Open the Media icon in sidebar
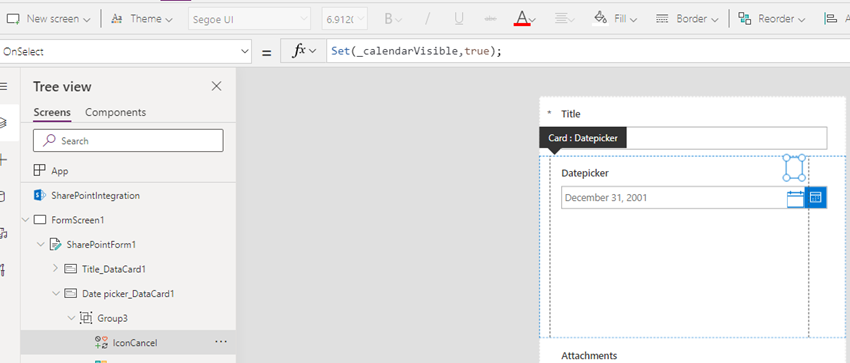Screen dimensions: 850x363 (x=4, y=234)
